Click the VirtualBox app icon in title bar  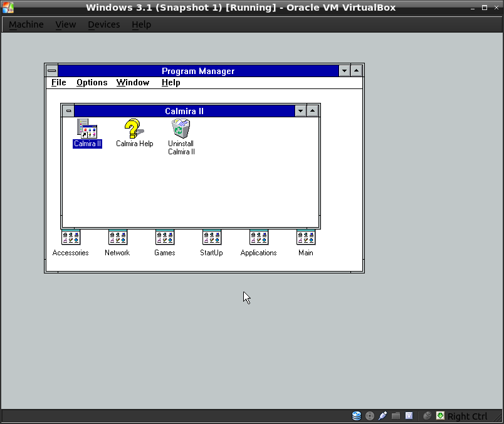coord(8,8)
